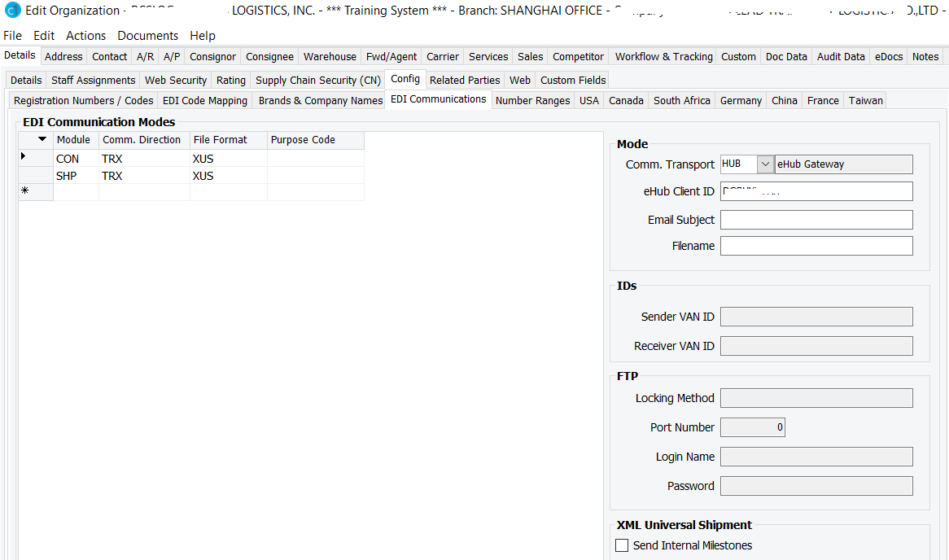Click the new row asterisk marker

pyautogui.click(x=24, y=190)
